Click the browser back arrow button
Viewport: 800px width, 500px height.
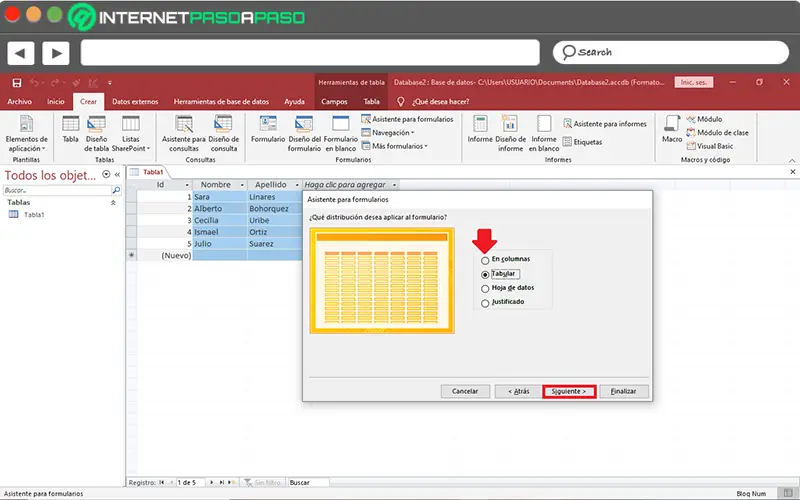(20, 52)
